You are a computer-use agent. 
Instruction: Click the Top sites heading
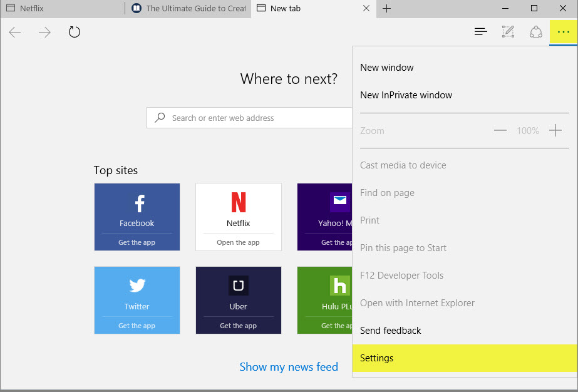(116, 170)
